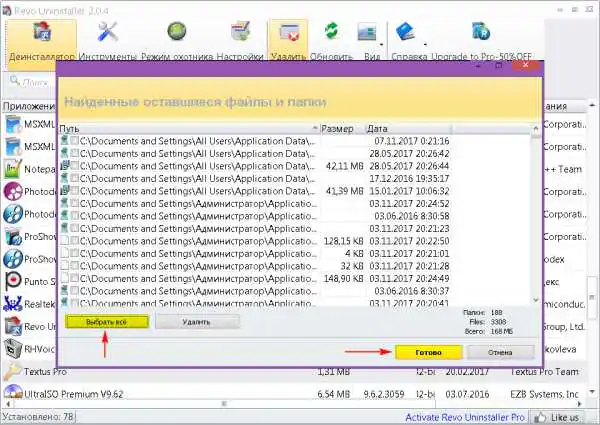
Task: Click main window scroll-down arrow
Action: click(592, 392)
